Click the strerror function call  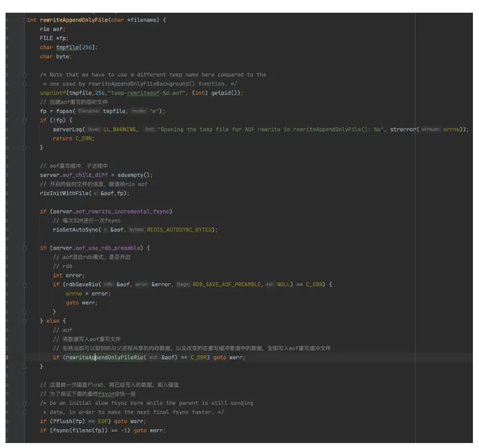click(x=403, y=129)
